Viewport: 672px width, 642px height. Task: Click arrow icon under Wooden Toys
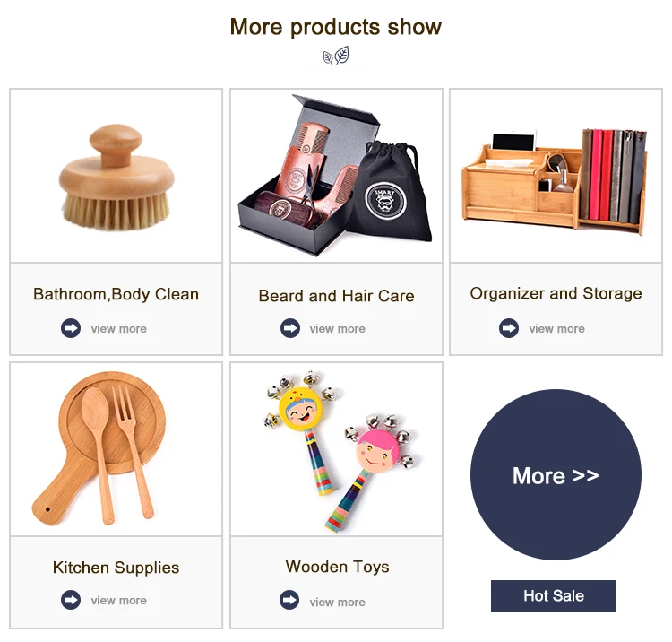[289, 600]
